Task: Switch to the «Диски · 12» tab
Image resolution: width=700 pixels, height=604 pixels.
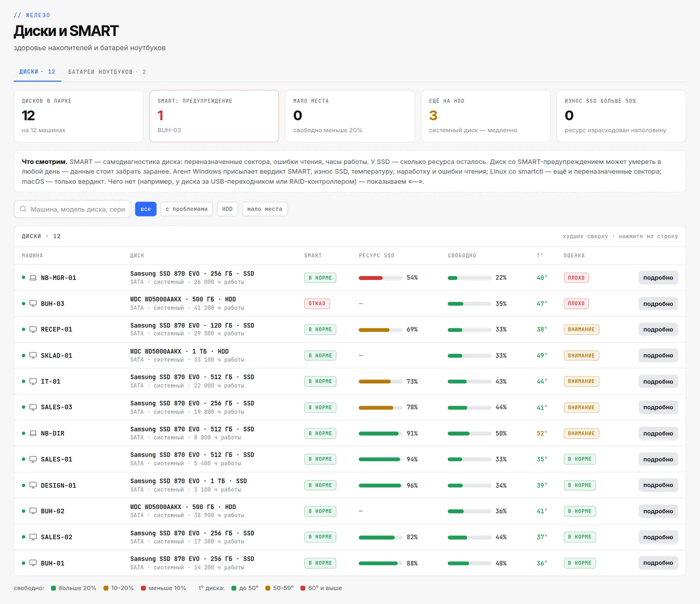Action: (37, 72)
